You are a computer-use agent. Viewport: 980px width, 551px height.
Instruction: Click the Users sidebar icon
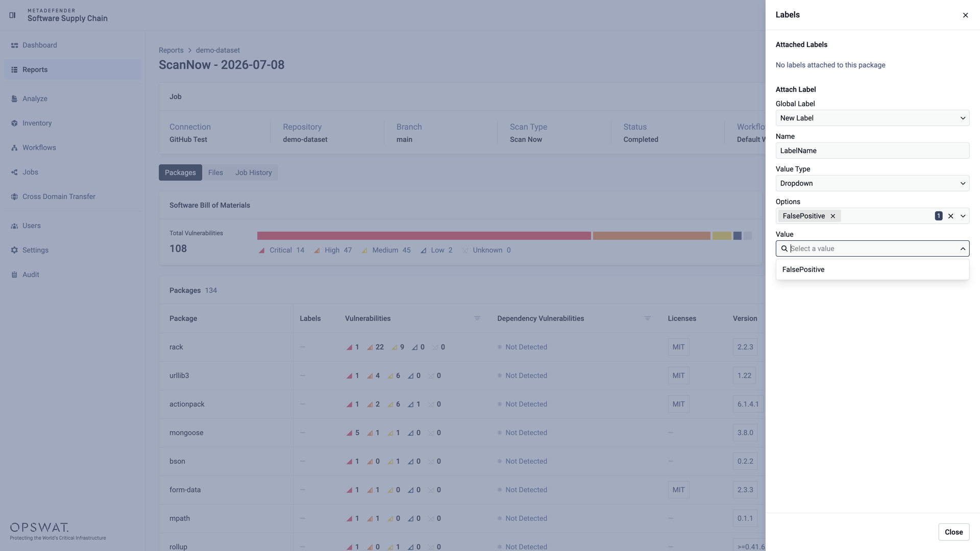pyautogui.click(x=14, y=226)
